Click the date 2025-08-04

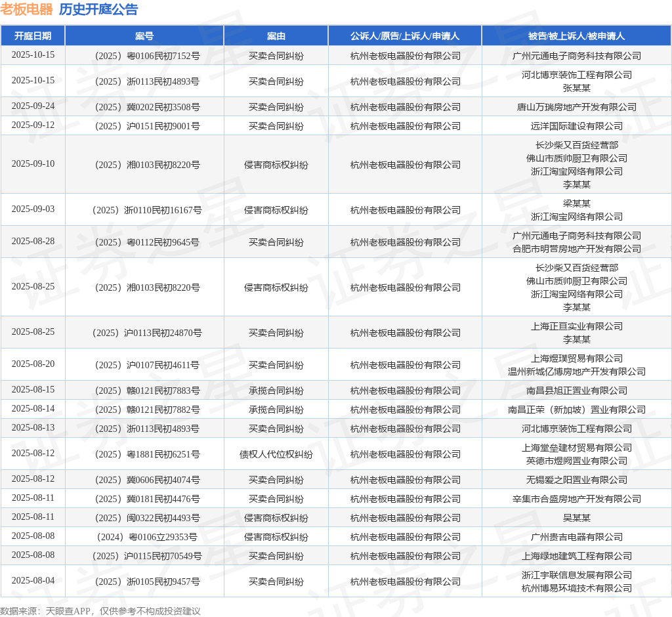pyautogui.click(x=33, y=580)
